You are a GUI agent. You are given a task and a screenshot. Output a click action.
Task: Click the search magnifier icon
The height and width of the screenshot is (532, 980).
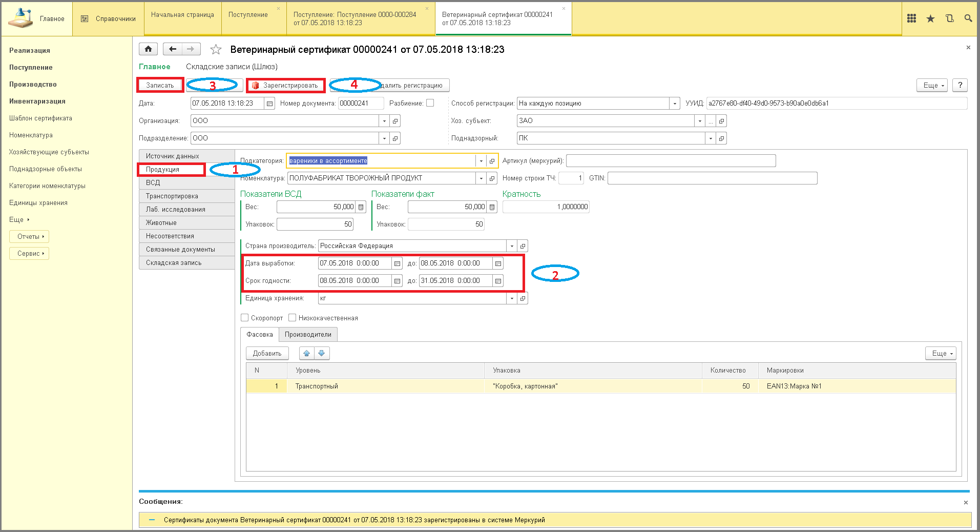click(968, 18)
